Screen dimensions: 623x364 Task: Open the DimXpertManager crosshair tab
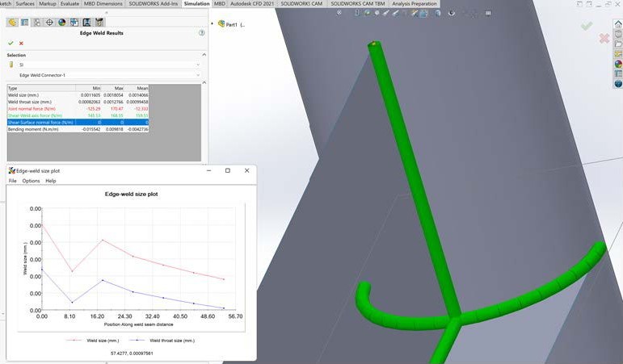(x=49, y=23)
